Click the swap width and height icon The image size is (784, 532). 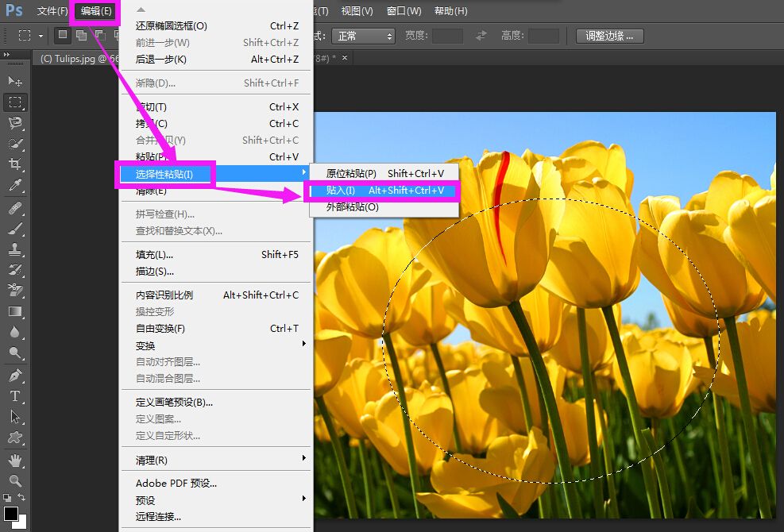coord(481,36)
